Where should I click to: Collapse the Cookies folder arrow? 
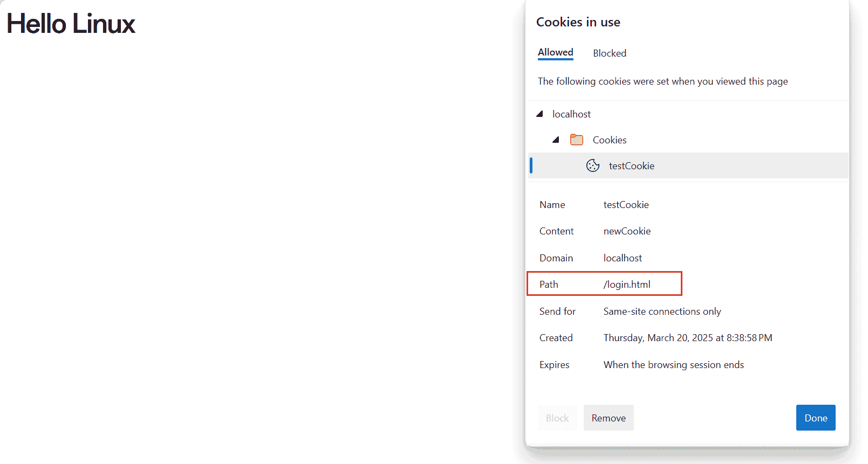[x=556, y=140]
